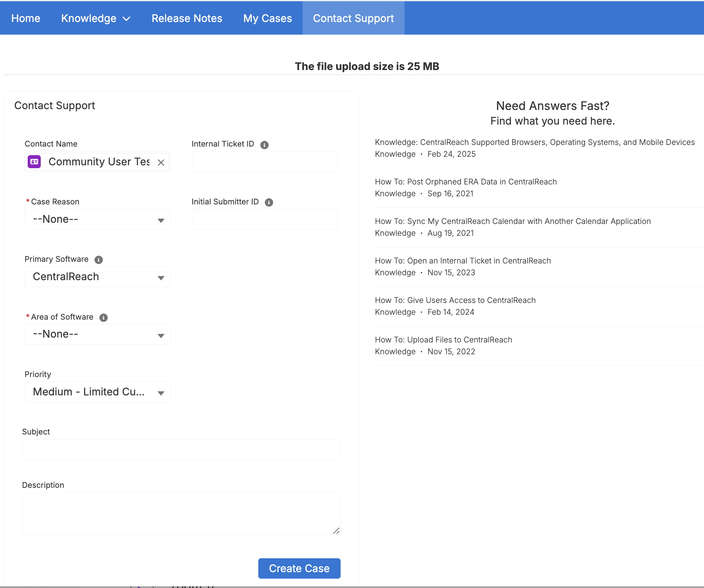Select the Contact Support tab
Viewport: 704px width, 588px height.
pos(354,18)
